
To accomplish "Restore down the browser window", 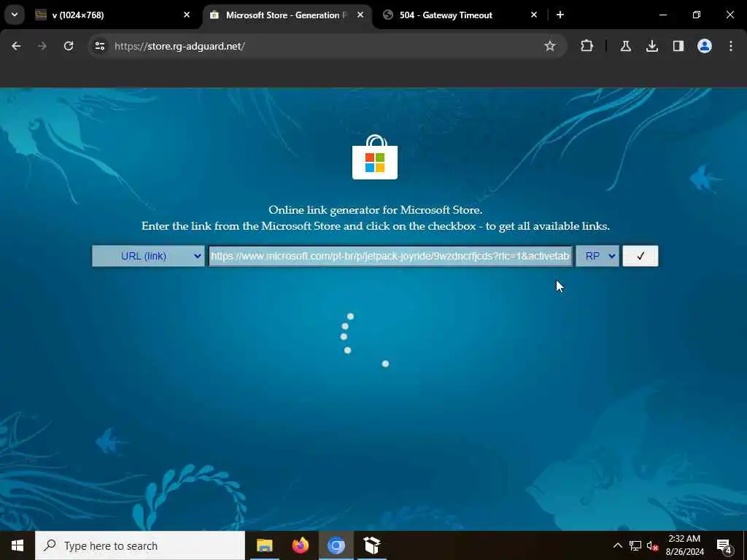I will pos(697,15).
